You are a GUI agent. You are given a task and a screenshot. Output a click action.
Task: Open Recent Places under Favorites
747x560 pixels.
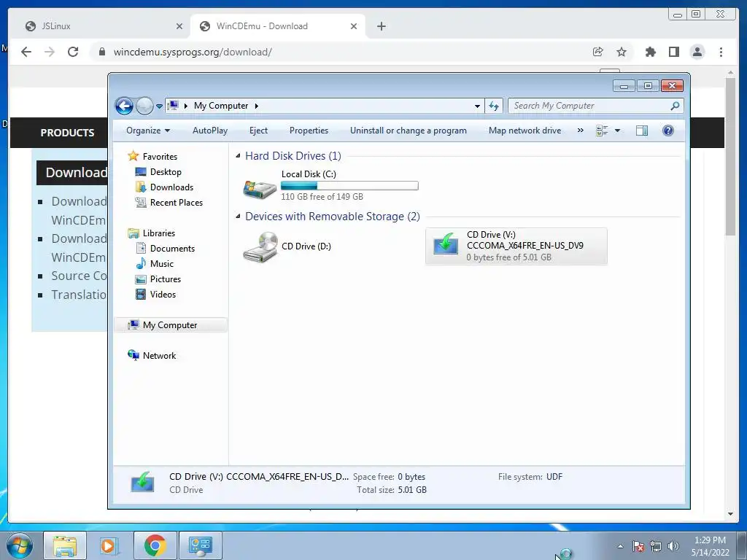(176, 203)
